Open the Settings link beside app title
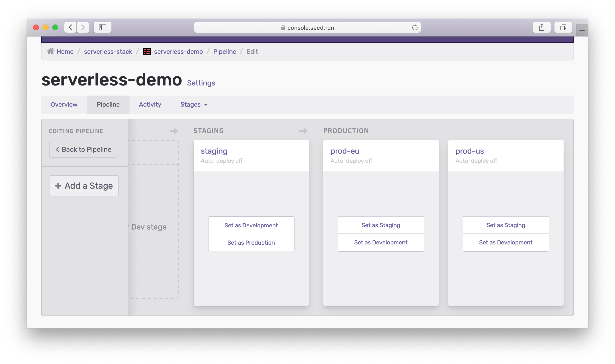The width and height of the screenshot is (615, 364). pos(201,83)
